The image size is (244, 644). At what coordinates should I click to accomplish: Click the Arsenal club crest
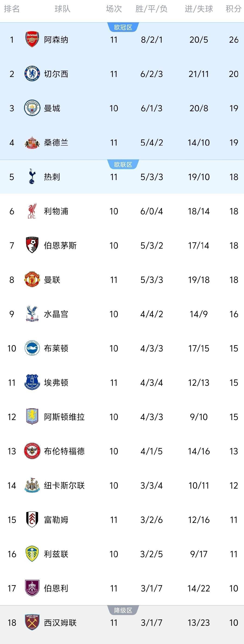coord(32,40)
